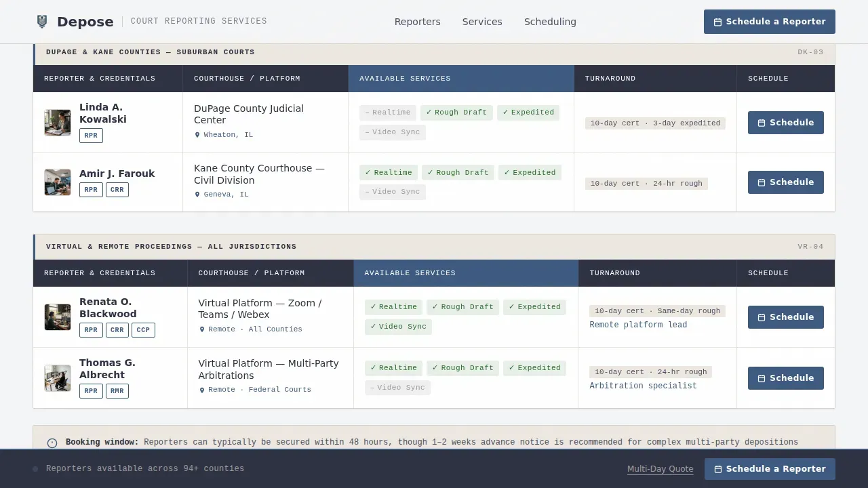Click the name Amir J. Farouk

coord(117,174)
